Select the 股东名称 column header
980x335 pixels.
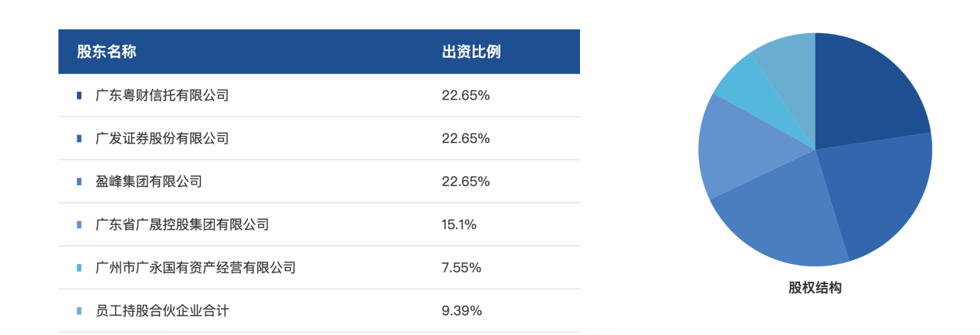tap(107, 52)
